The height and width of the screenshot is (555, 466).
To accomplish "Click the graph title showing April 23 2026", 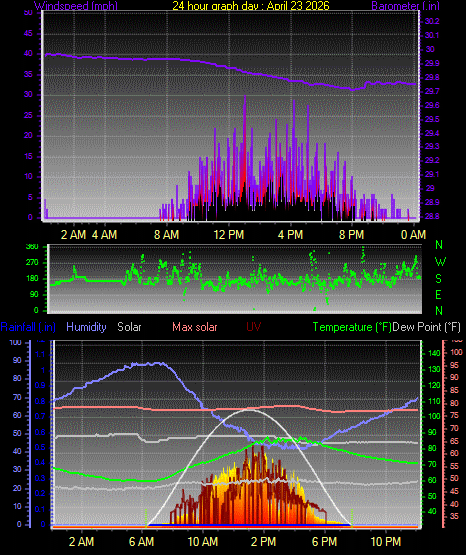I will click(x=251, y=6).
